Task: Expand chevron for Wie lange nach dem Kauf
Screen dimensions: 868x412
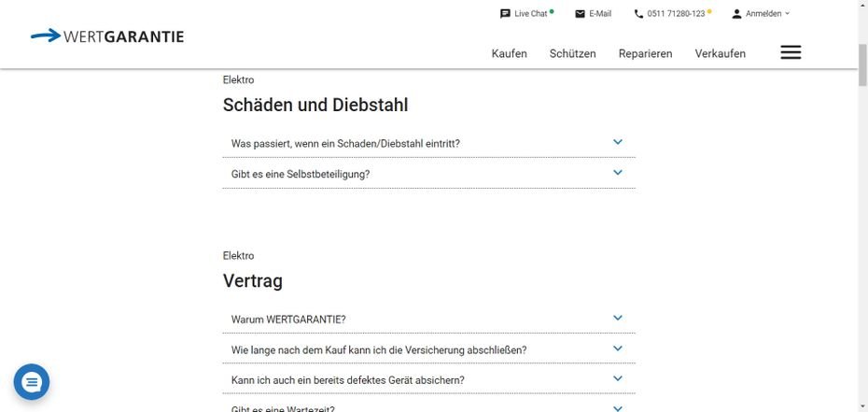Action: 618,348
